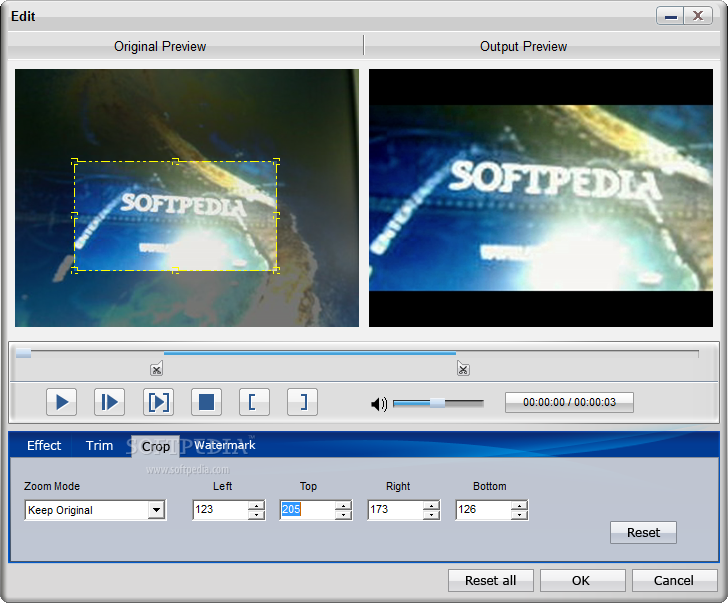Switch to the Trim tab
The image size is (728, 603).
99,446
